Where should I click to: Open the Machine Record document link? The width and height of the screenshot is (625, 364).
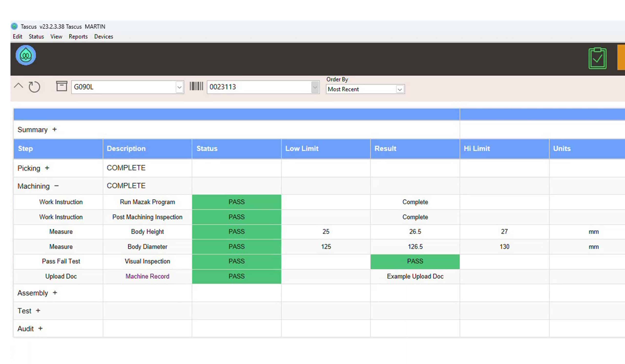(147, 276)
